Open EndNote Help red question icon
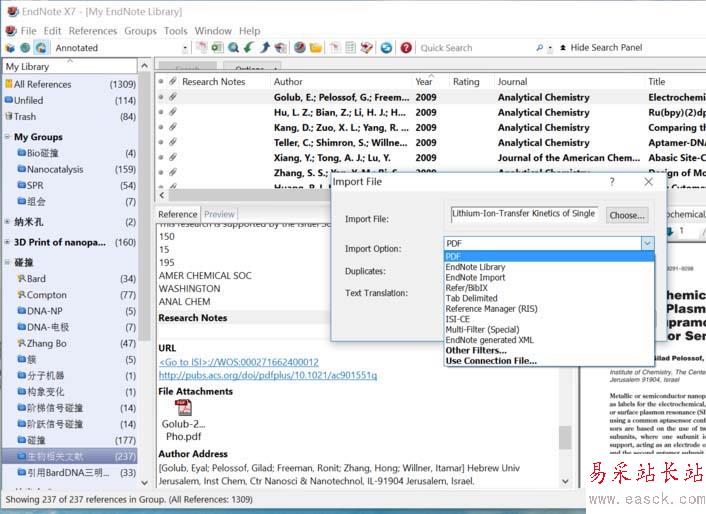 click(406, 47)
